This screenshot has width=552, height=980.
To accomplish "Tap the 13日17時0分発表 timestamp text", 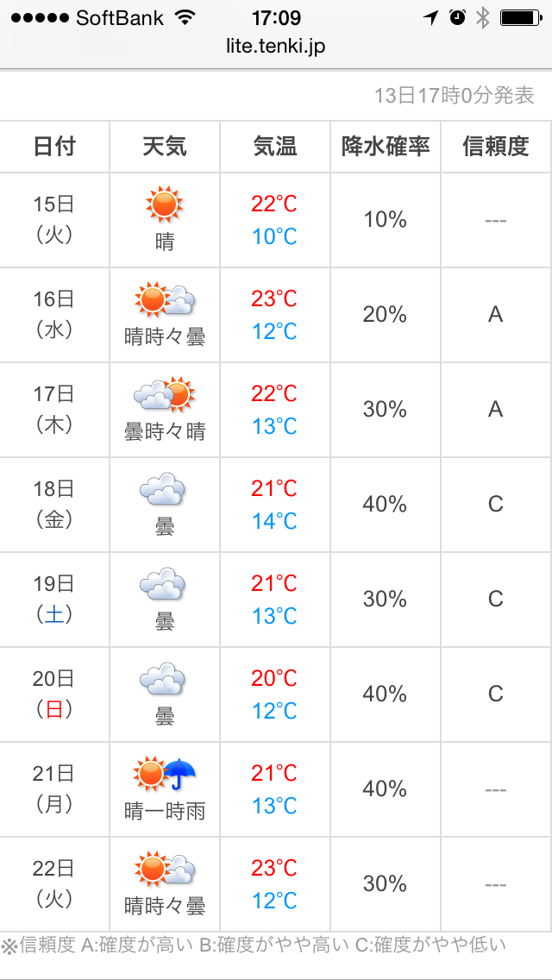I will pyautogui.click(x=455, y=96).
